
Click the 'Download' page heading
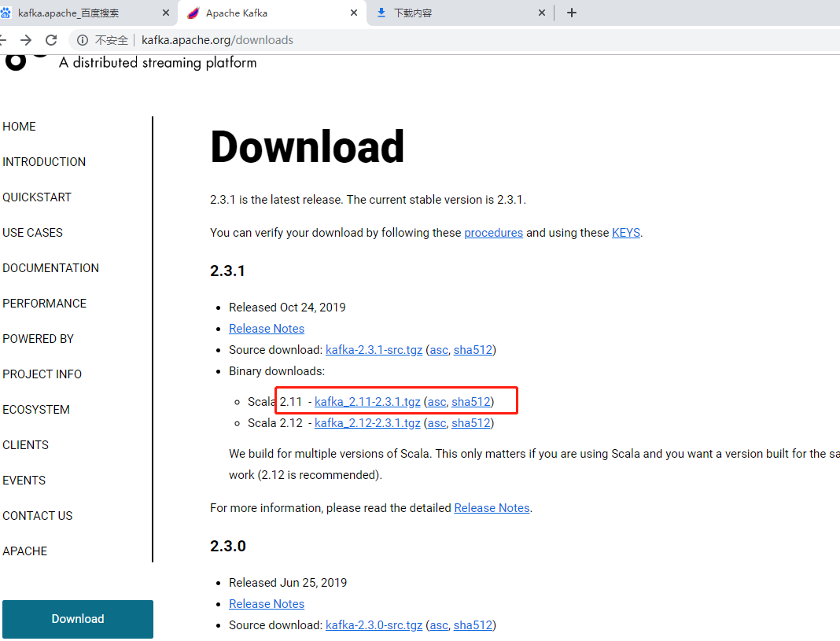[308, 146]
